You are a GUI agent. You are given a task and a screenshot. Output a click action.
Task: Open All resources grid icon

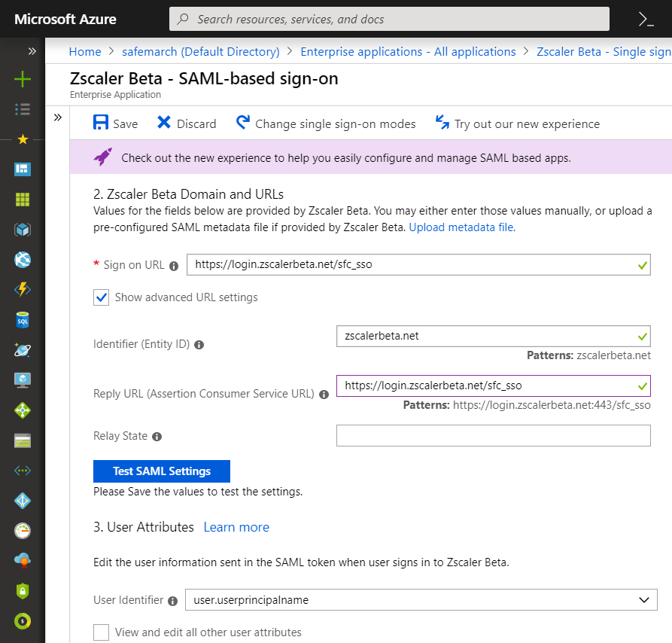tap(23, 200)
